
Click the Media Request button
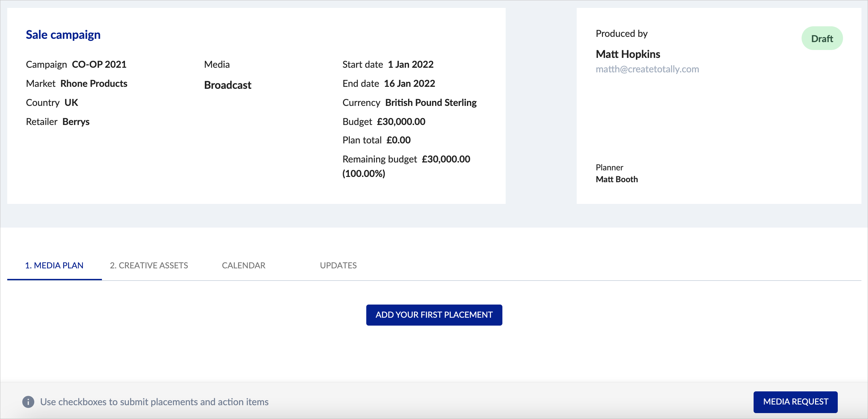[x=796, y=402]
